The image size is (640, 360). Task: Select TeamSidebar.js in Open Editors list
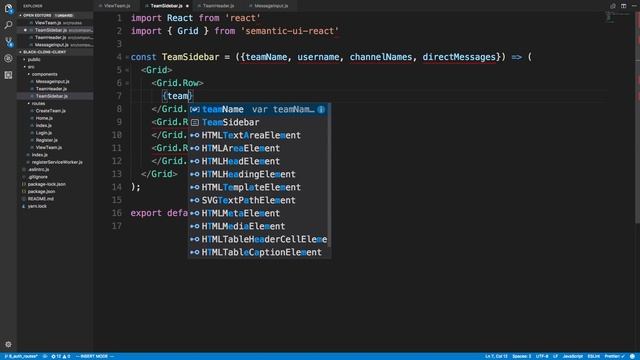point(55,30)
